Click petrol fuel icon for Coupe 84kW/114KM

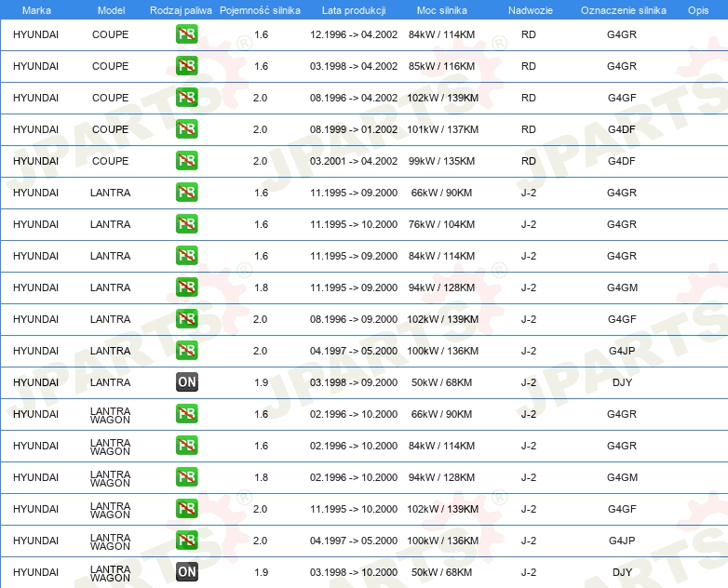point(186,34)
